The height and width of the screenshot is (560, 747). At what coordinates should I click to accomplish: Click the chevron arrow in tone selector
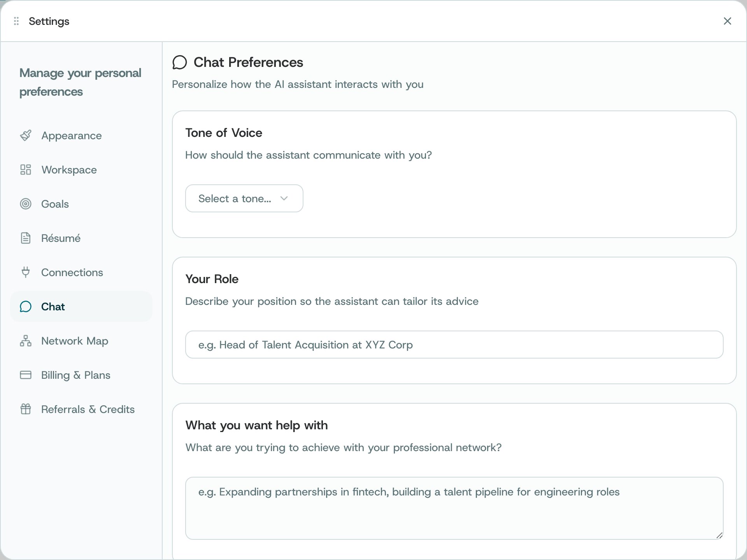pyautogui.click(x=284, y=198)
